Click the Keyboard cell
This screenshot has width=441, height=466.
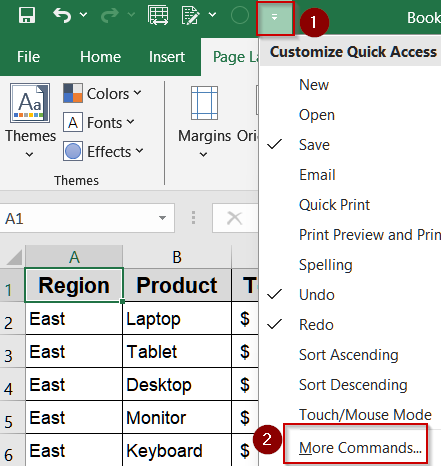[177, 450]
